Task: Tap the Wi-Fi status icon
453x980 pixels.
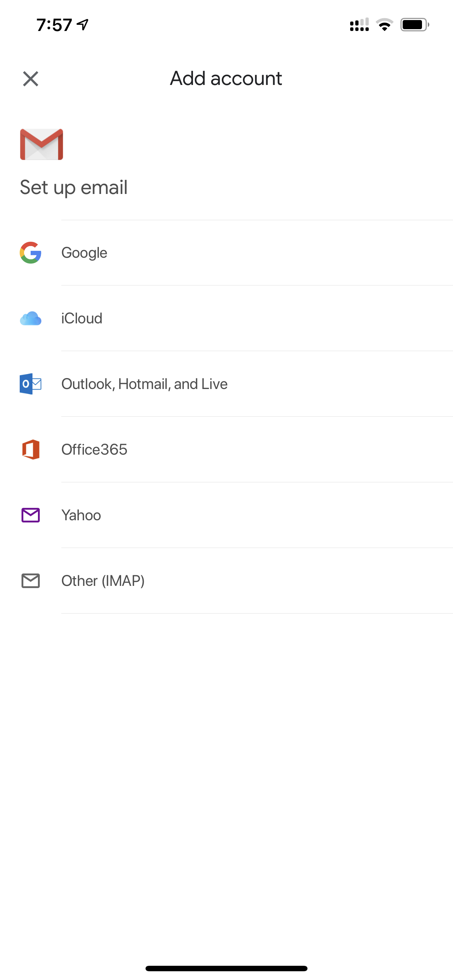Action: click(x=384, y=25)
